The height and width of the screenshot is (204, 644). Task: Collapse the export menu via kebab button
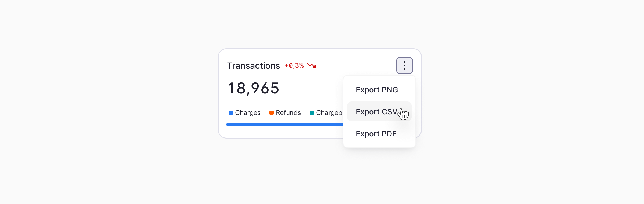[404, 65]
